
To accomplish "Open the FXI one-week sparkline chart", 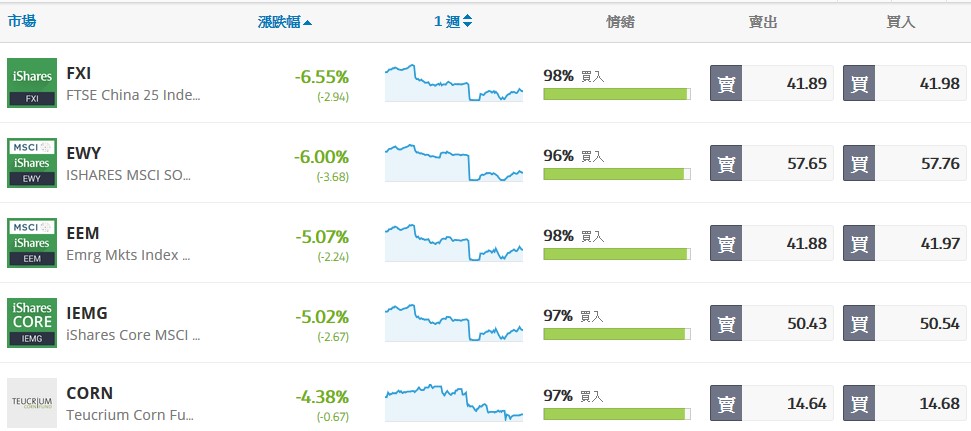I will pos(454,82).
